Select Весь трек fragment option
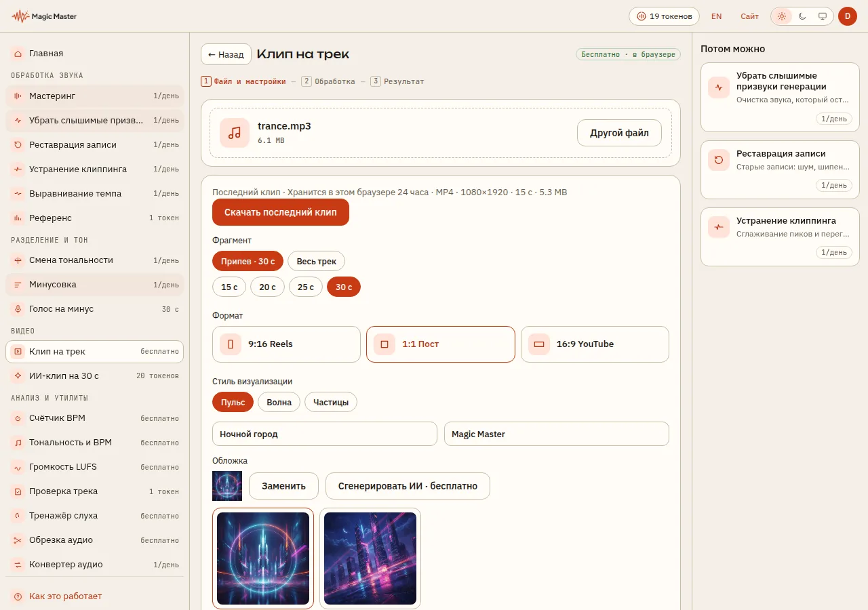Image resolution: width=868 pixels, height=610 pixels. tap(316, 261)
